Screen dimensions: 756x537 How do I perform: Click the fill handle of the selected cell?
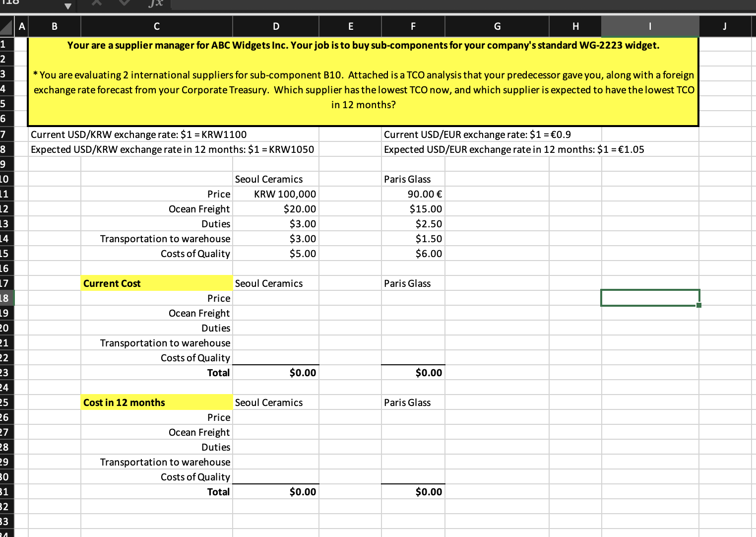tap(699, 305)
